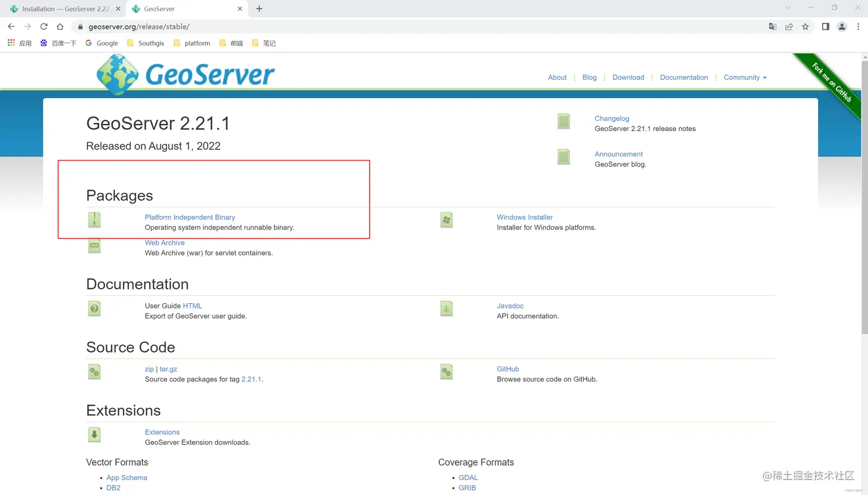868x495 pixels.
Task: Click the Javadoc documentation icon
Action: pyautogui.click(x=447, y=308)
